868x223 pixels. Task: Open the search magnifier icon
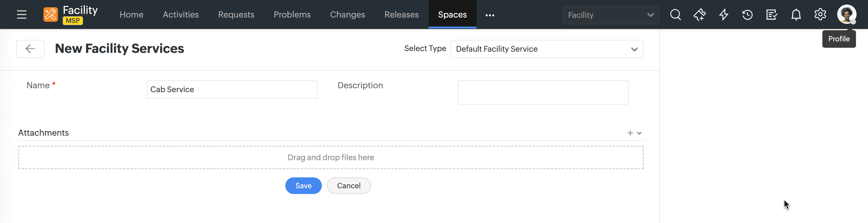click(675, 15)
